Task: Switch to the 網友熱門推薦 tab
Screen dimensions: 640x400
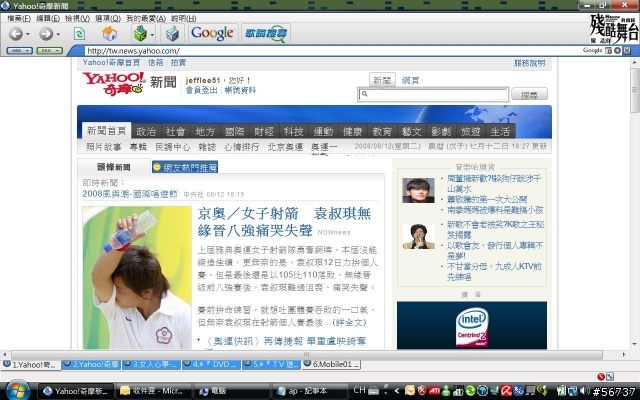Action: coord(185,167)
